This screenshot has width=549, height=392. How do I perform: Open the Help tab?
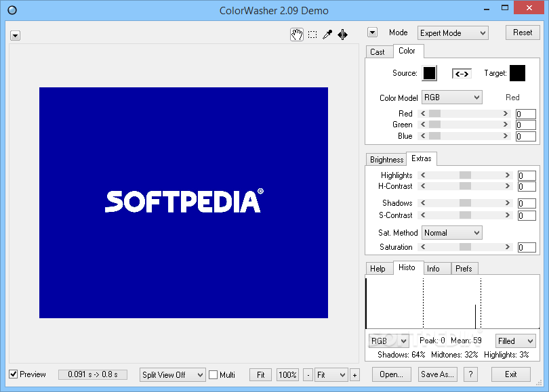[x=378, y=269]
